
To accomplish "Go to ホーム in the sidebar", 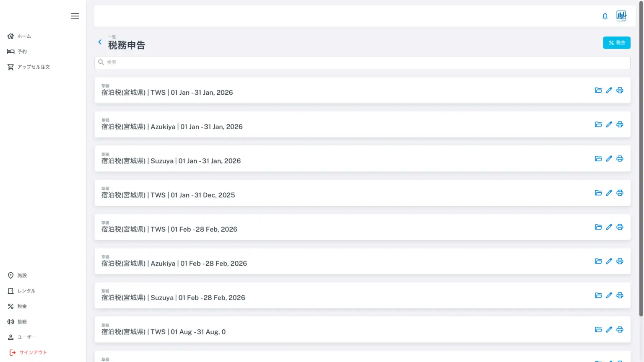I will (x=24, y=36).
